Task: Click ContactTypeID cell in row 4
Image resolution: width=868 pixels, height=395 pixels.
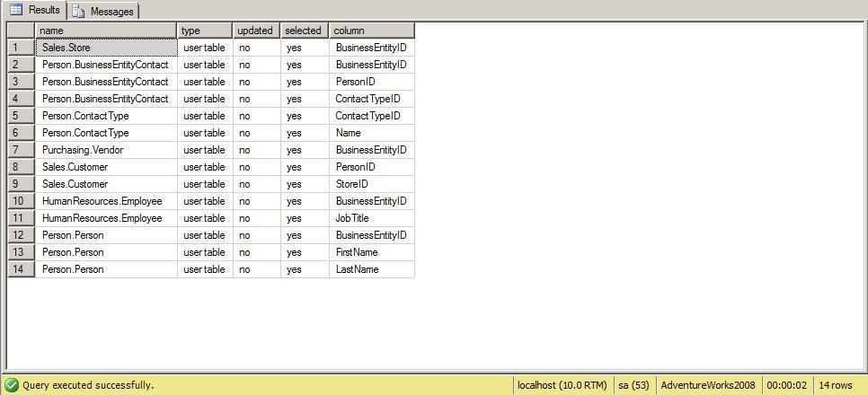Action: 371,99
